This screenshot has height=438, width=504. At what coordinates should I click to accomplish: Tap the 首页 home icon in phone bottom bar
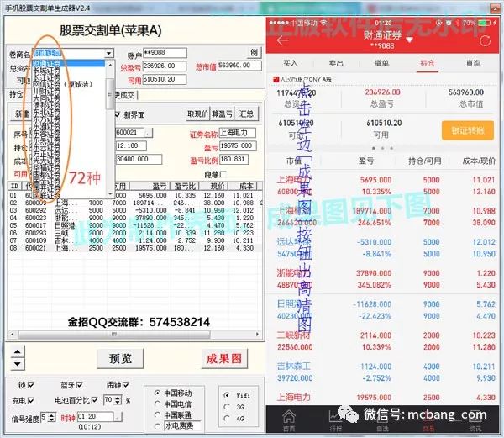(289, 417)
